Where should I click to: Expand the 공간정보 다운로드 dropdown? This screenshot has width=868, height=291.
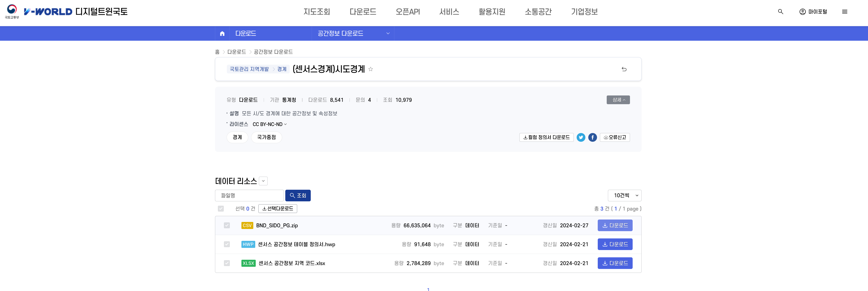(353, 33)
